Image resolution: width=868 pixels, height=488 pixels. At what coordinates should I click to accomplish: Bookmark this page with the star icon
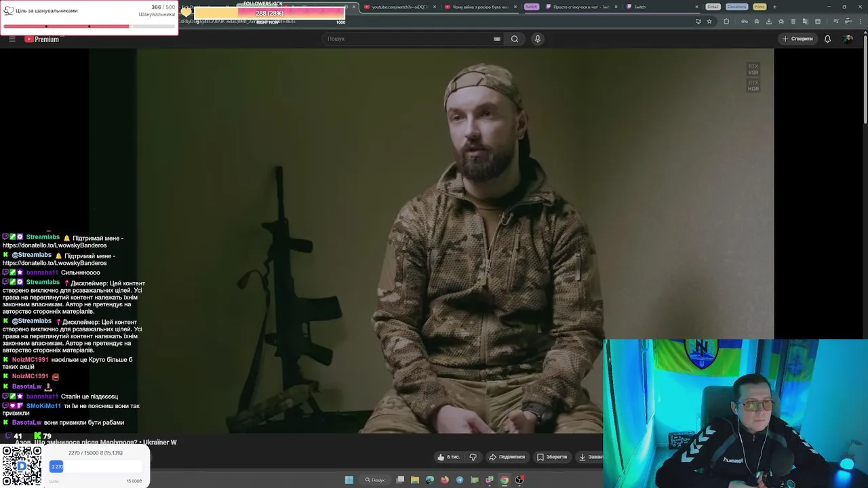click(x=709, y=21)
